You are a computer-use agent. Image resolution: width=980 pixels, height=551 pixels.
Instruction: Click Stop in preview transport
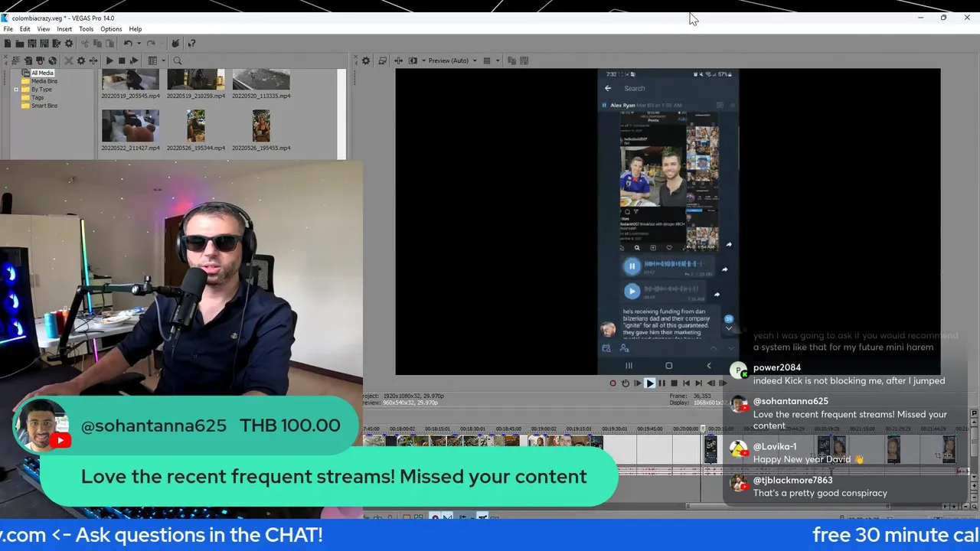[674, 383]
